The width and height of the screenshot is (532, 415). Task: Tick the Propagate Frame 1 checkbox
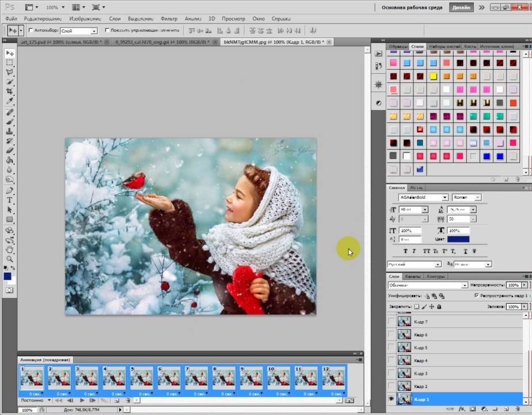476,296
